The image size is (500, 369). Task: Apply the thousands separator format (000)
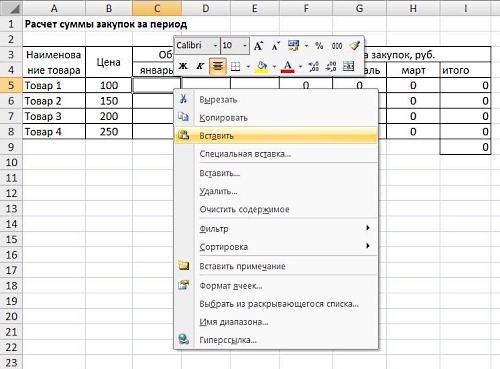pos(337,46)
